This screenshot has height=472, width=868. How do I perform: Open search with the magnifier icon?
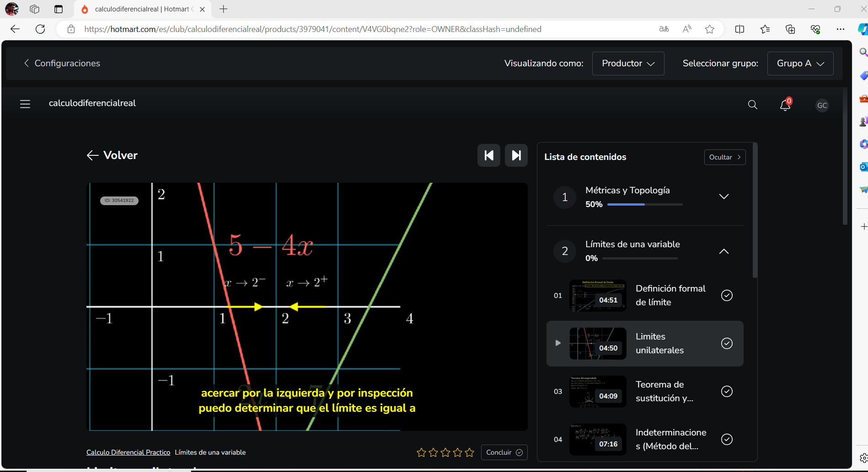coord(752,105)
